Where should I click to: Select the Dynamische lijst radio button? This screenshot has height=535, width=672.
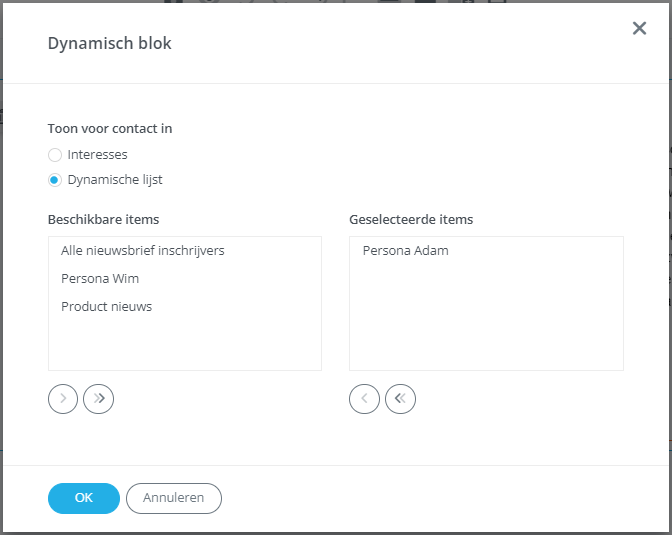tap(55, 180)
